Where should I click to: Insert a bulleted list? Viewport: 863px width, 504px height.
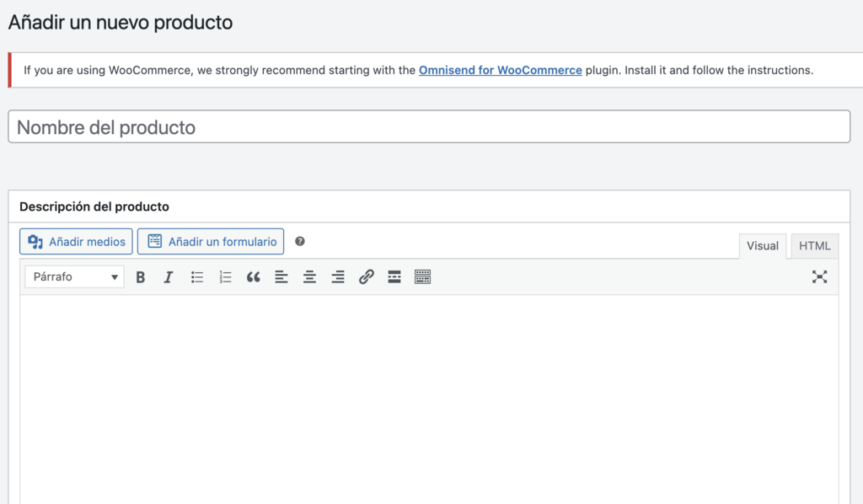[x=196, y=276]
